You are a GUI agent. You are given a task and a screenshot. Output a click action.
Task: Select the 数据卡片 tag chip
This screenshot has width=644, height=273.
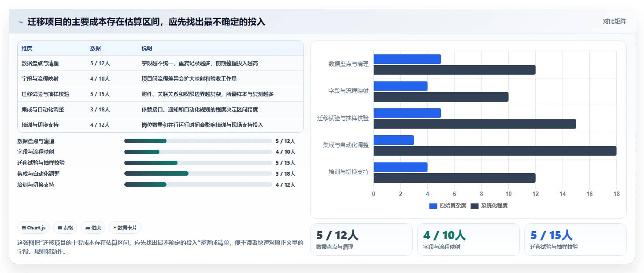pyautogui.click(x=125, y=228)
